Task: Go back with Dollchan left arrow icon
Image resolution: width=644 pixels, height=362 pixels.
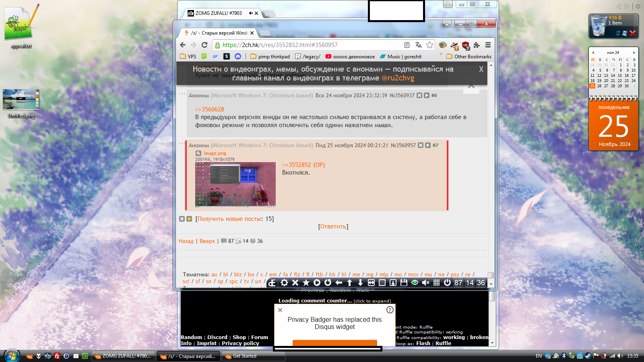Action: (339, 283)
